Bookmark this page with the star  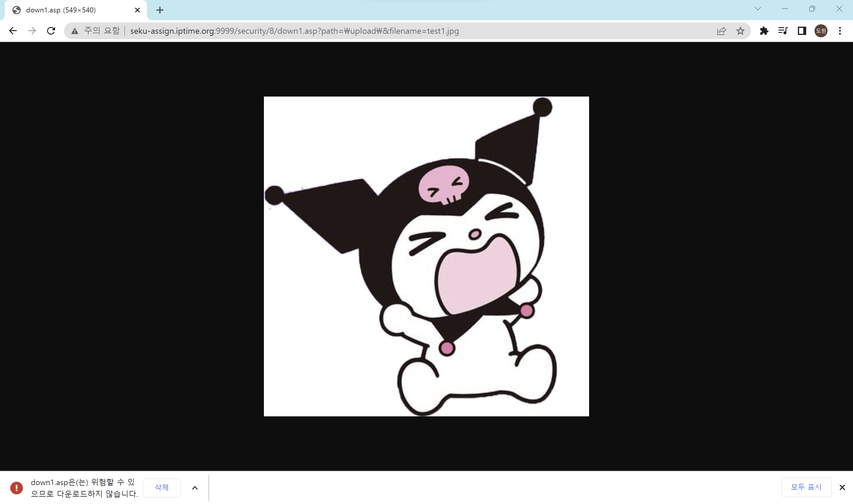tap(740, 31)
